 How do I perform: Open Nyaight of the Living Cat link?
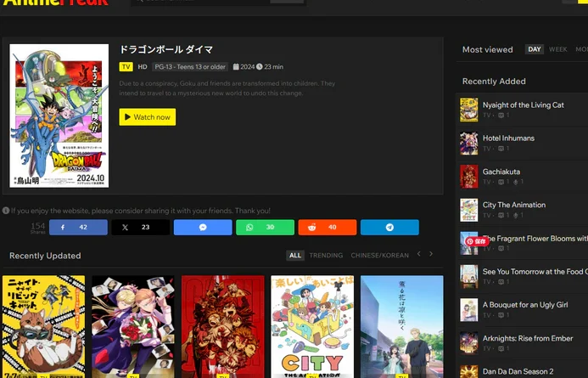(x=524, y=105)
